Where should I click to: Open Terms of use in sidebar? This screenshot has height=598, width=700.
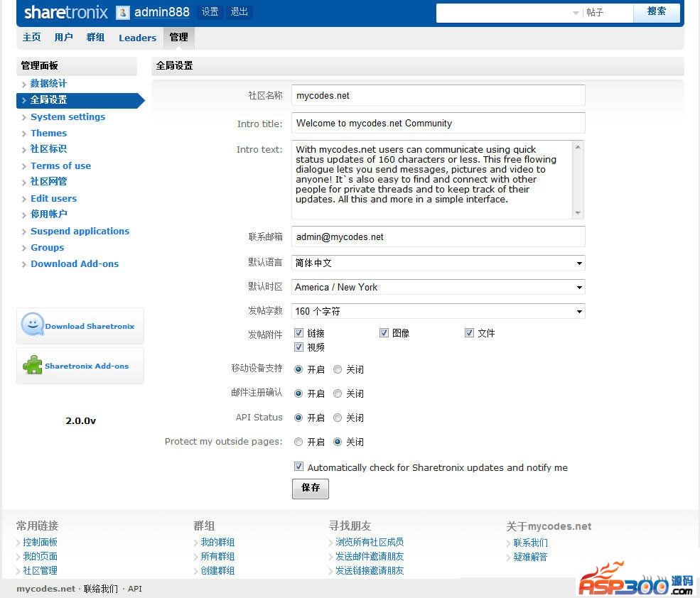pos(60,166)
